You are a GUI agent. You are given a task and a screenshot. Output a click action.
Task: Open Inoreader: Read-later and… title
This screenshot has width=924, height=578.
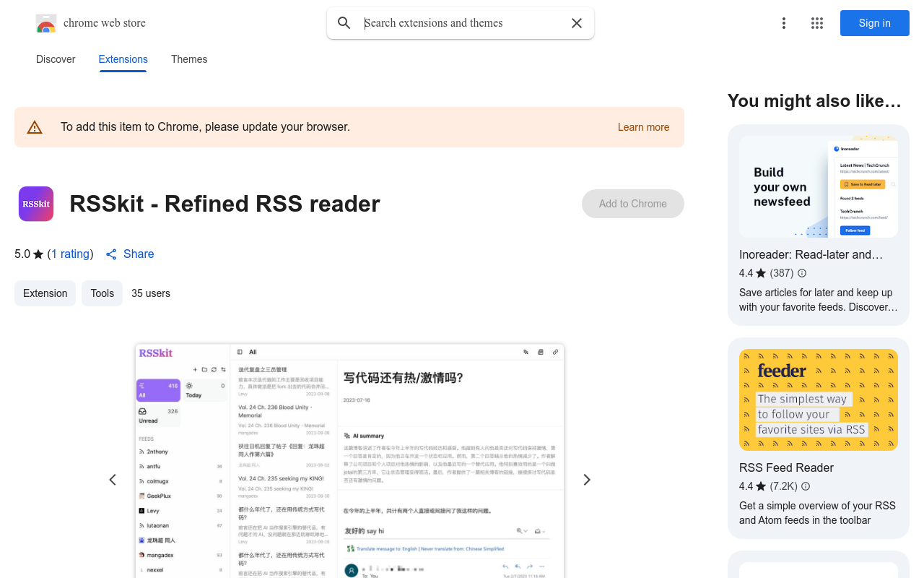[811, 254]
